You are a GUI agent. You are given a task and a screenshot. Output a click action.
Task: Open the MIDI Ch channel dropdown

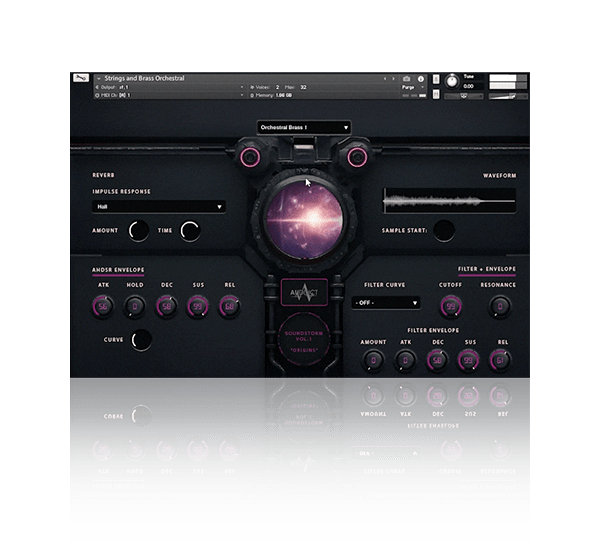(170, 95)
